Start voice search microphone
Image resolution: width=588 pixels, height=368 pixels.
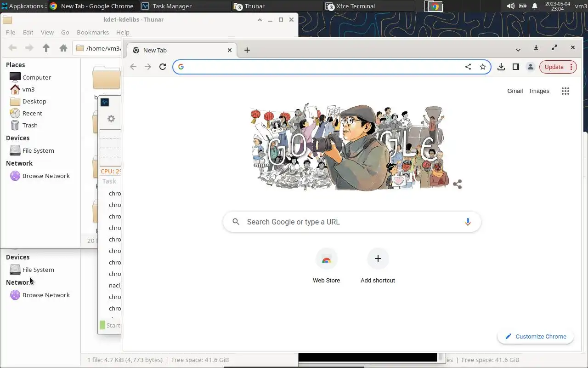click(x=468, y=222)
